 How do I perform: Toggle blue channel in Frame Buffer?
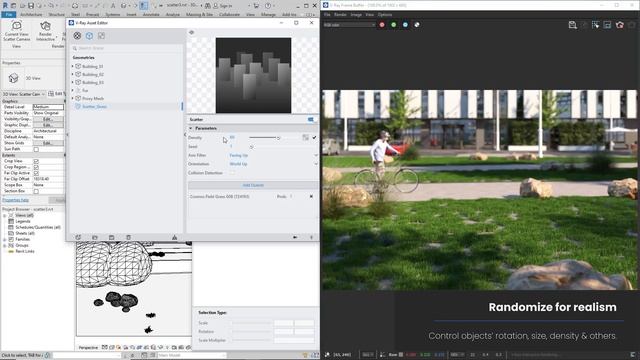(405, 25)
